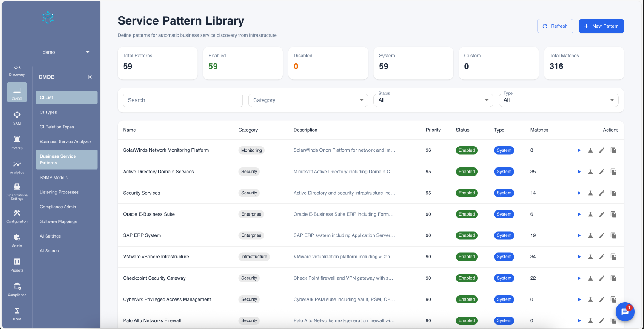The height and width of the screenshot is (329, 644).
Task: Select Business Service Patterns in CMDB menu
Action: pos(66,159)
